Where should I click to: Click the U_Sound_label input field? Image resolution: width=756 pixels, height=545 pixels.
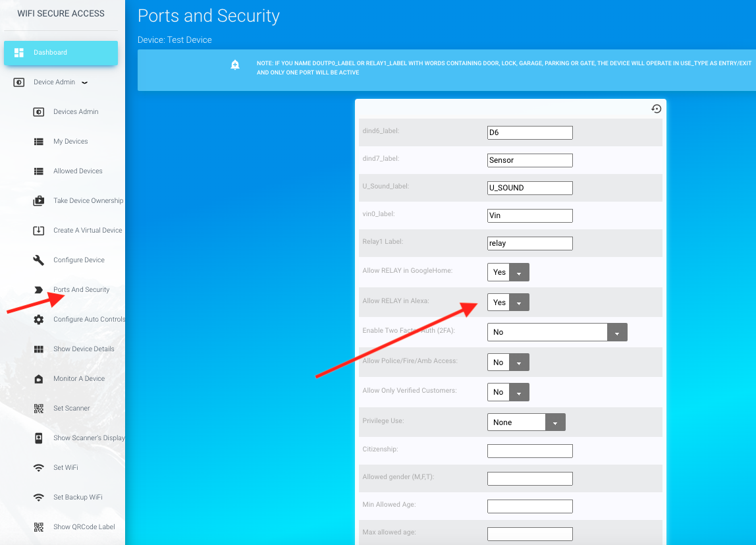pyautogui.click(x=530, y=188)
